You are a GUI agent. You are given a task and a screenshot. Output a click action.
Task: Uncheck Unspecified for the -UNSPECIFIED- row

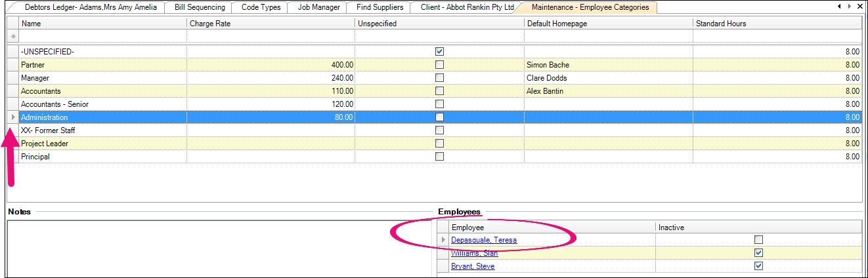click(439, 51)
